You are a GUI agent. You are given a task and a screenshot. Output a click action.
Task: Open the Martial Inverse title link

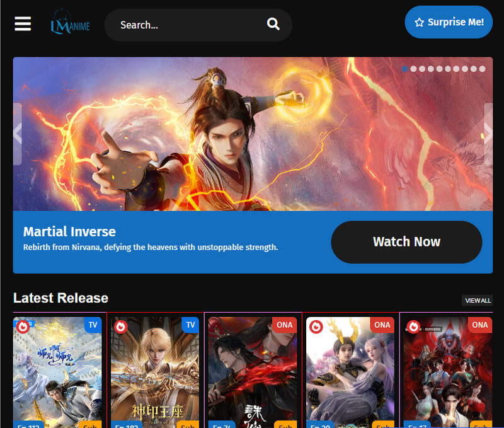(x=69, y=231)
